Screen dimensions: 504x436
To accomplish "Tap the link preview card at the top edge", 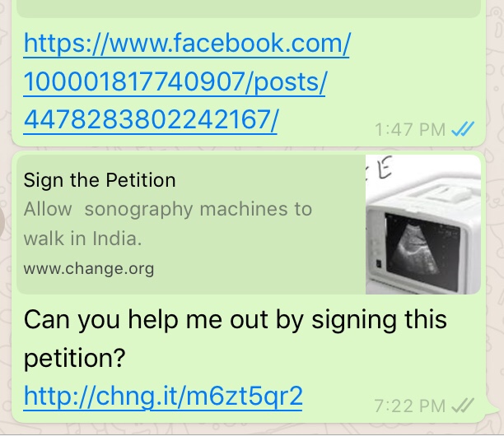I will coord(249,9).
